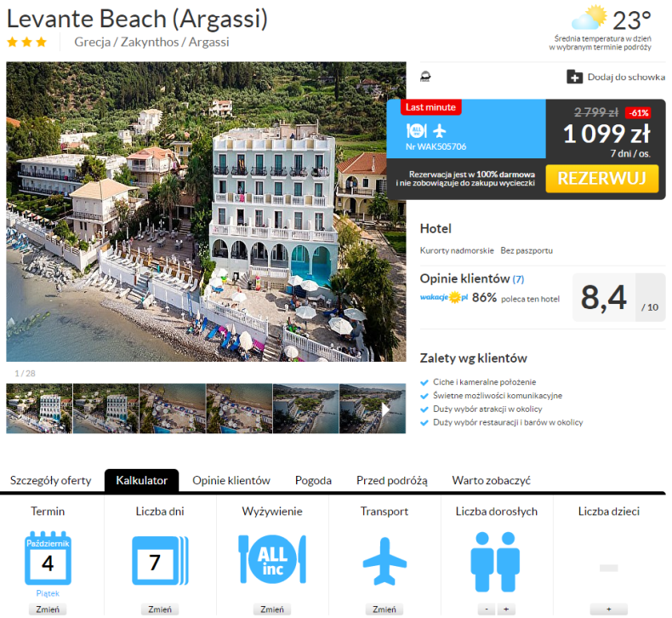Add a child with plus button
Image resolution: width=672 pixels, height=618 pixels.
point(608,609)
